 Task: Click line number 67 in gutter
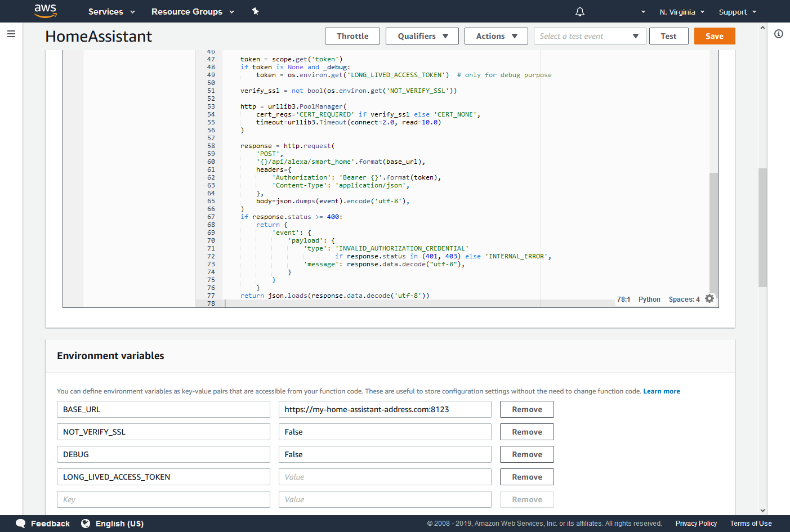(211, 217)
